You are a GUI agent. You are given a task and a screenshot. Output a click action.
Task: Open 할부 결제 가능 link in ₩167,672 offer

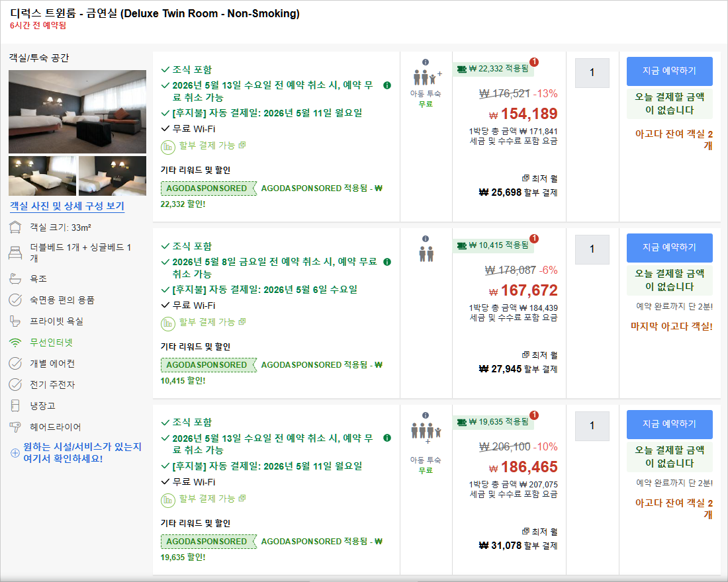212,321
